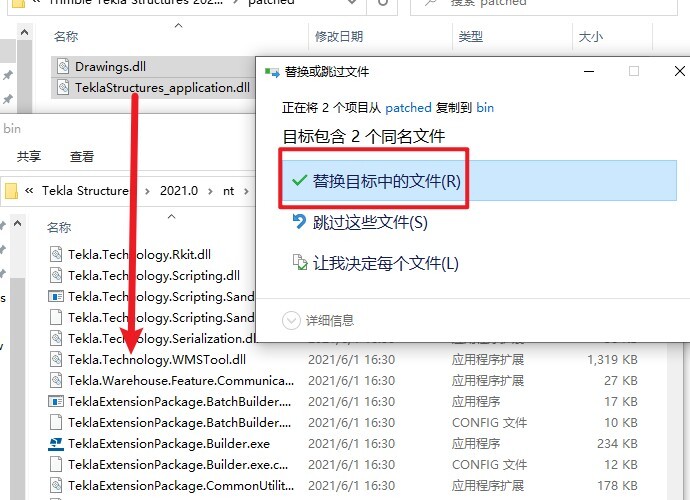Click the TeklaExtensionPackage.Builder.exe application icon
Viewport: 690px width, 500px height.
pos(57,443)
